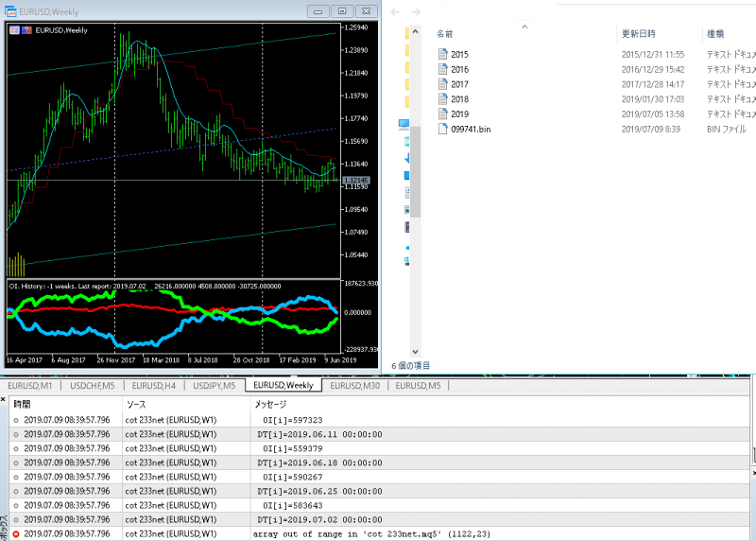Select the 2018 text file
This screenshot has height=541, width=756.
(x=459, y=99)
